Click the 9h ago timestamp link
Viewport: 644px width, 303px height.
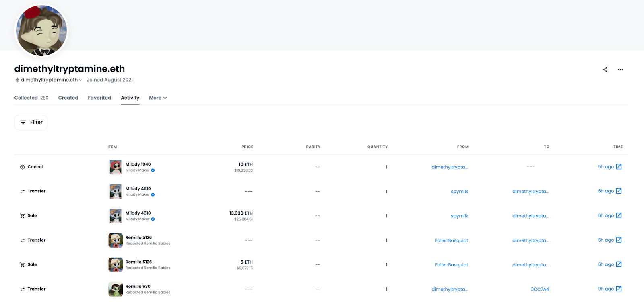point(606,289)
